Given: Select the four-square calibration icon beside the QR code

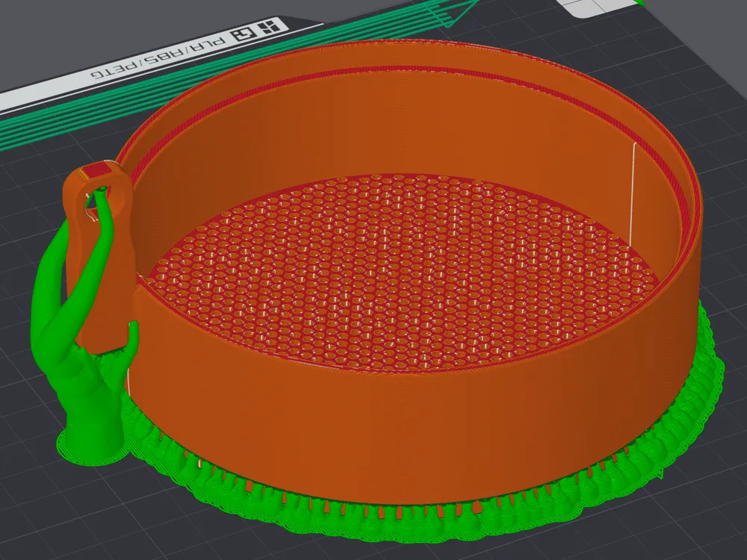Looking at the screenshot, I should point(267,28).
